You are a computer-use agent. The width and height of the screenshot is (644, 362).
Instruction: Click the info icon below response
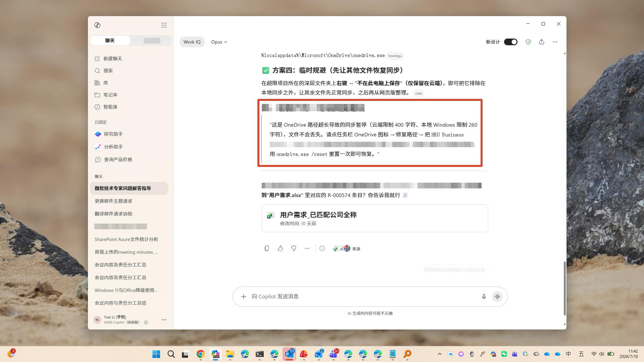click(x=322, y=248)
